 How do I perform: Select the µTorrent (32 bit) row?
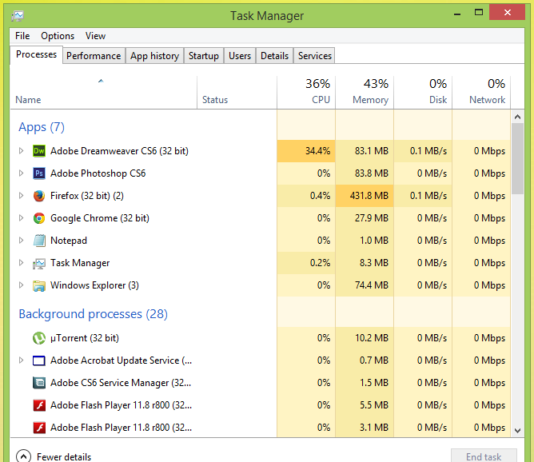[x=260, y=338]
